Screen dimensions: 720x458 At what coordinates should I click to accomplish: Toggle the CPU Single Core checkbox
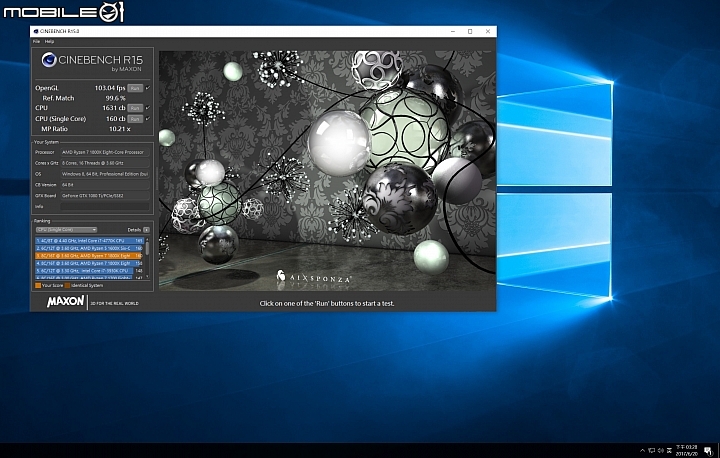(147, 119)
